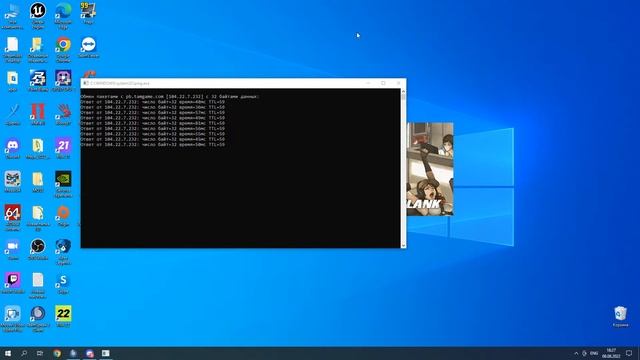Image resolution: width=640 pixels, height=360 pixels.
Task: Click the Point Blank artwork image
Action: point(430,169)
